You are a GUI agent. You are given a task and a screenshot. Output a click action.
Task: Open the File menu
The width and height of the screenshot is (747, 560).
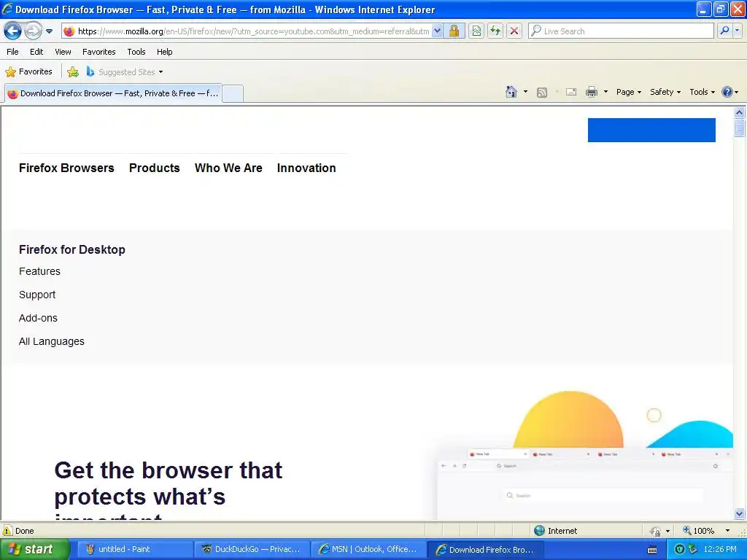click(13, 52)
